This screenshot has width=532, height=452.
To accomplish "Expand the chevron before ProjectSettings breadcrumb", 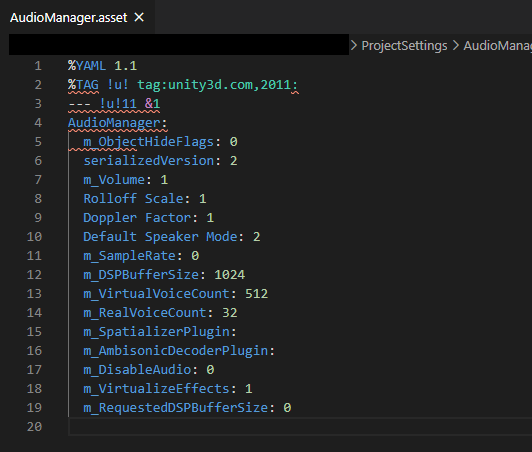I will 354,45.
